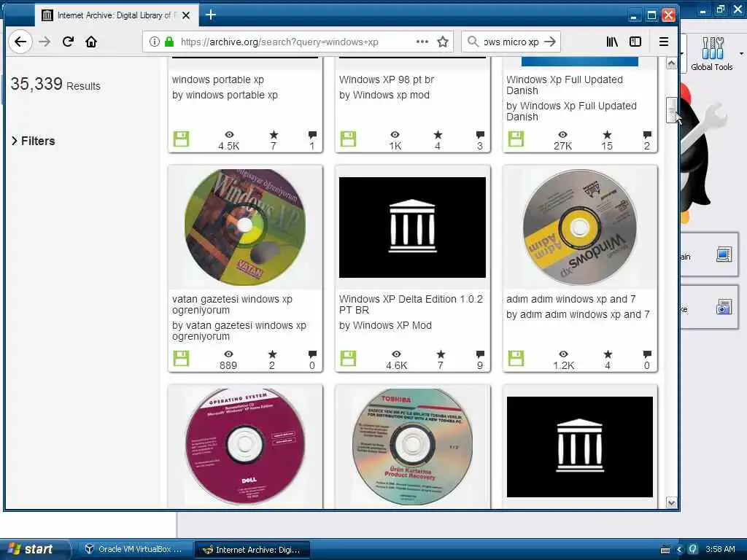Click the forward navigation arrow
Screen dimensions: 747x560
click(x=44, y=42)
